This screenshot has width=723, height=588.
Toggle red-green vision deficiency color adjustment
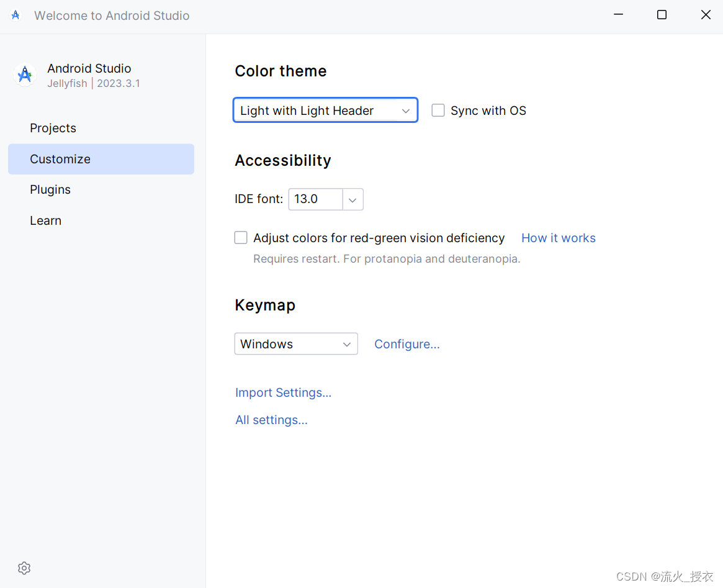click(241, 238)
